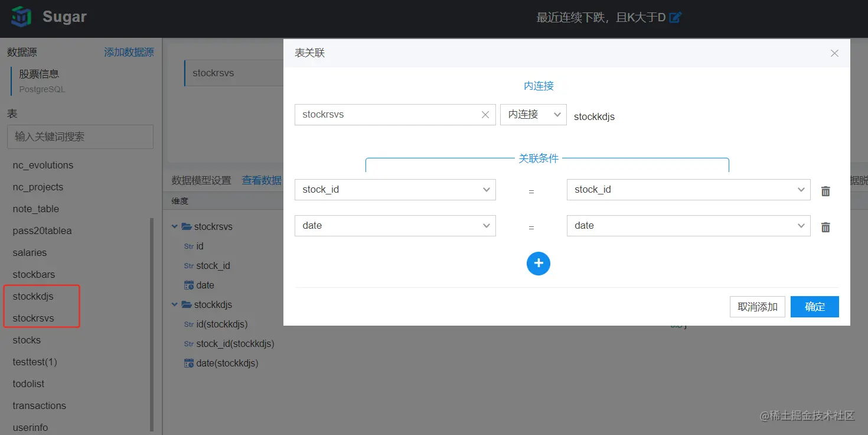Image resolution: width=868 pixels, height=435 pixels.
Task: Select testtest(1) table
Action: click(35, 362)
